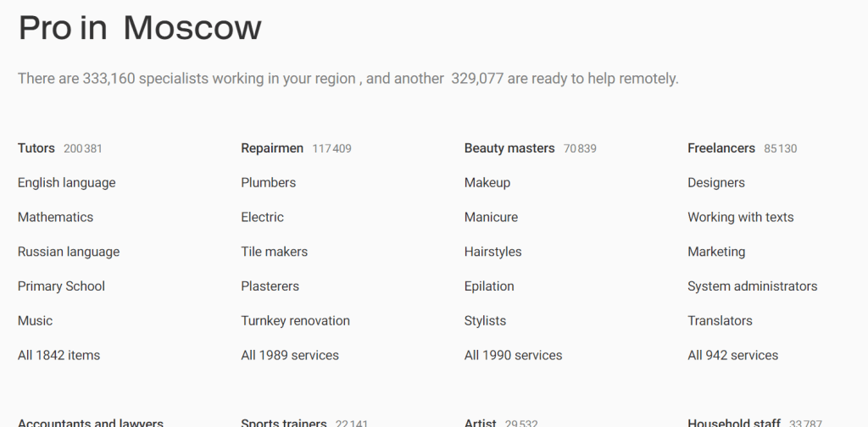Open the Repairmen category heading

point(272,148)
